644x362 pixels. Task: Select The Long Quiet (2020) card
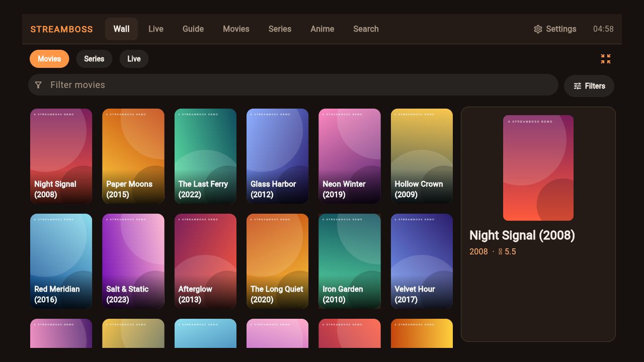tap(277, 261)
